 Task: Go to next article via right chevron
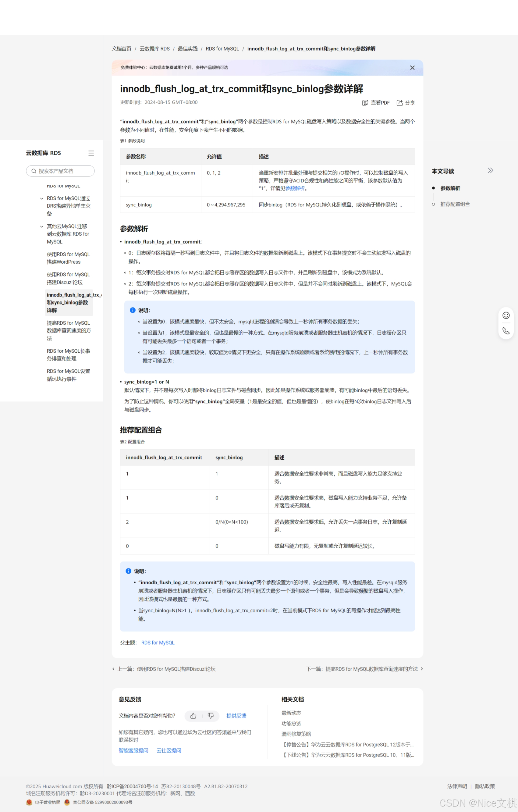tap(422, 669)
